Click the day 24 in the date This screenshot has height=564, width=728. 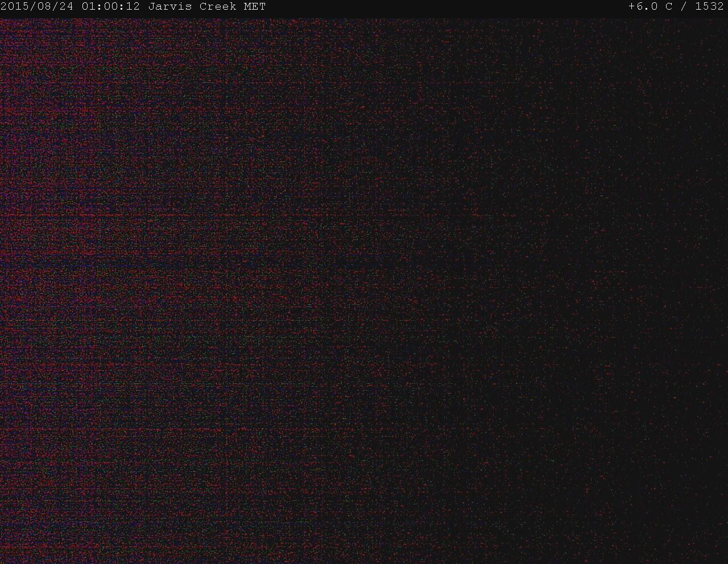[x=67, y=7]
